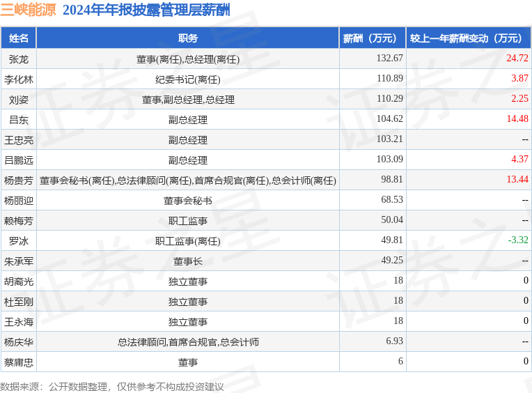Click the 职务 column header
Image resolution: width=532 pixels, height=393 pixels.
tap(187, 38)
